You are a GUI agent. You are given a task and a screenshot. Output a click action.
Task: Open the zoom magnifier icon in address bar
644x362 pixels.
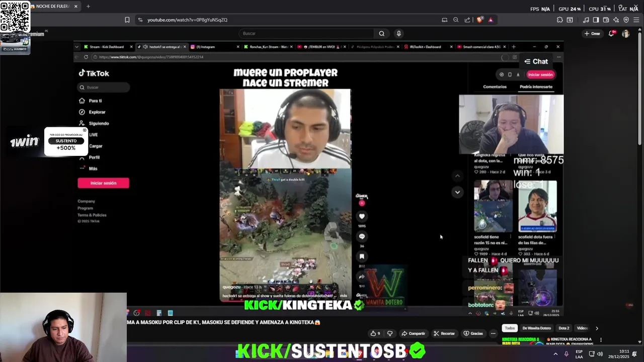[456, 20]
